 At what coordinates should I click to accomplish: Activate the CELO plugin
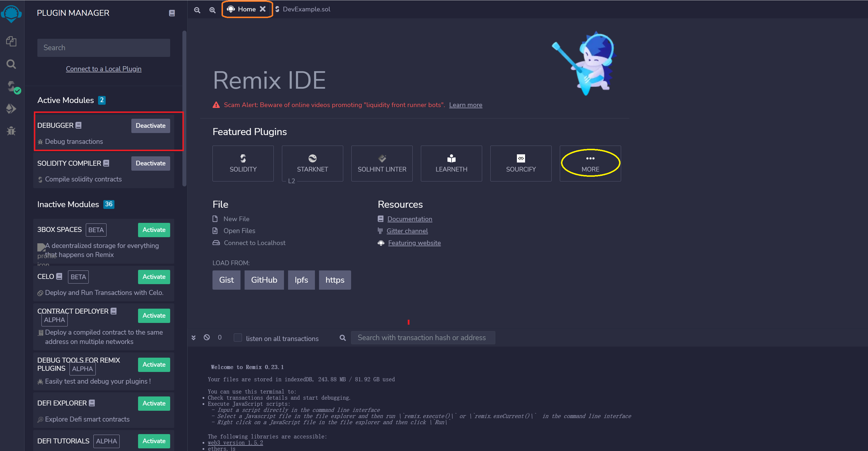coord(154,277)
